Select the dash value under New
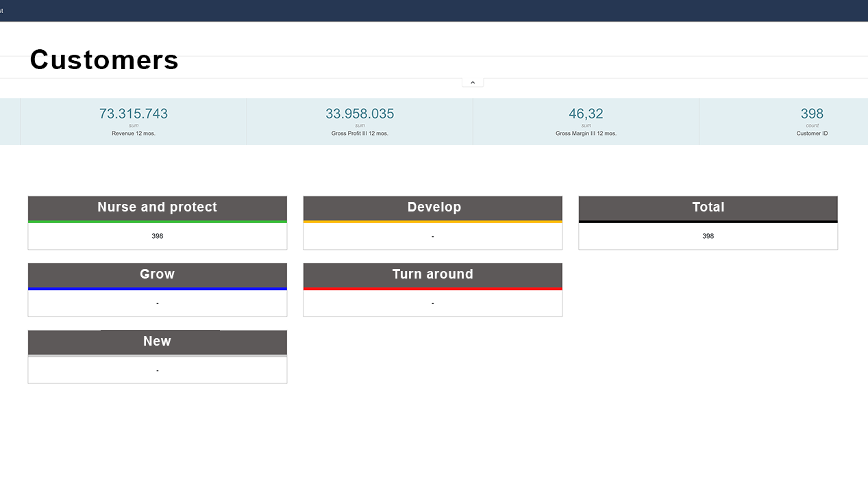The image size is (868, 488). (158, 371)
